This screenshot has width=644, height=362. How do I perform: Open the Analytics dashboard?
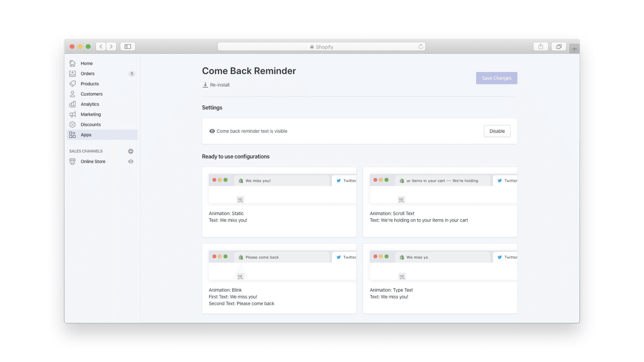tap(90, 104)
